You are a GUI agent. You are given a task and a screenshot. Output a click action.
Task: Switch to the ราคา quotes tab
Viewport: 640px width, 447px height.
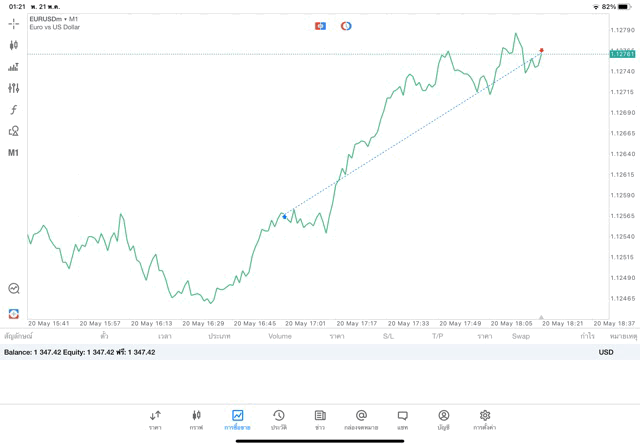pyautogui.click(x=155, y=420)
